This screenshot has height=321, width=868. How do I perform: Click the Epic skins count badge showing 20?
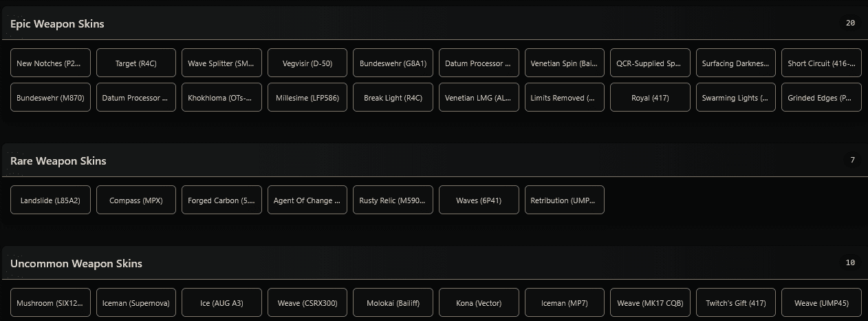[x=850, y=23]
